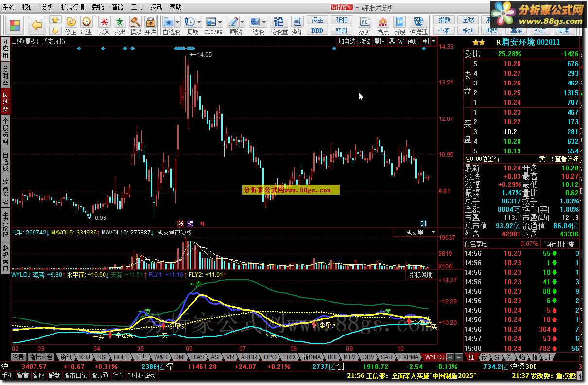The image size is (588, 385).
Task: Toggle 加自选 add-to-watchlist button
Action: pos(347,42)
